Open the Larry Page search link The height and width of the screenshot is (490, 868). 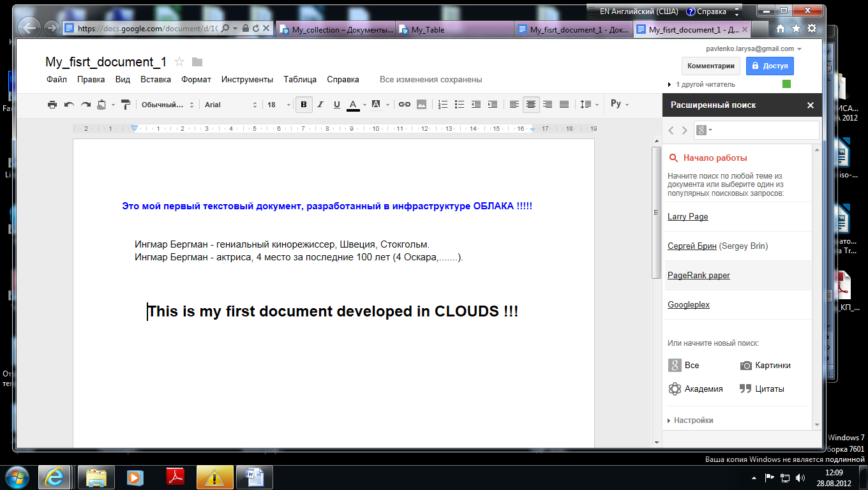[x=687, y=216]
